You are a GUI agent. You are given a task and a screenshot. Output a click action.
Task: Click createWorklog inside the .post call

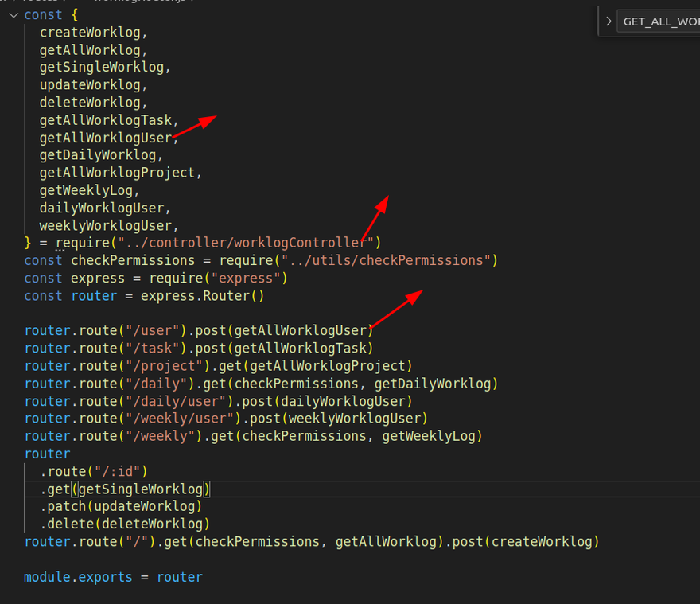(x=541, y=542)
